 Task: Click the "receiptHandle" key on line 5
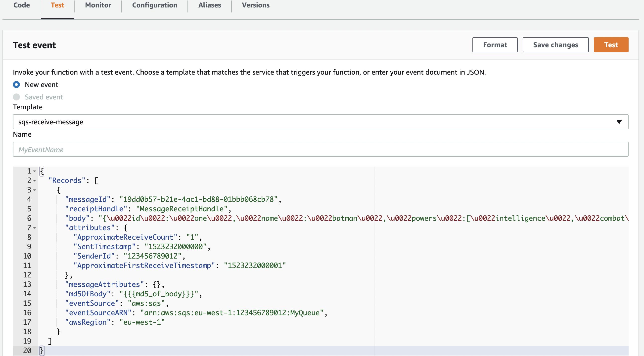point(96,209)
